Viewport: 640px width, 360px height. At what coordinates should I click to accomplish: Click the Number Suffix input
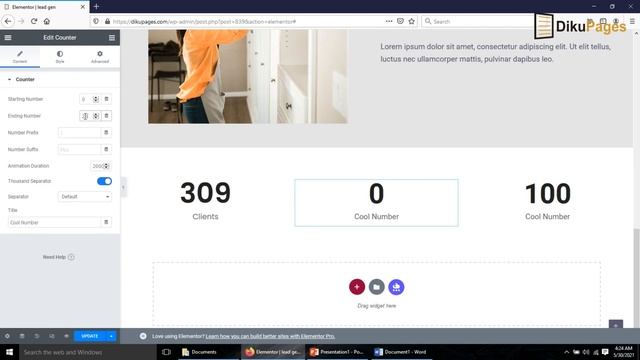point(79,149)
